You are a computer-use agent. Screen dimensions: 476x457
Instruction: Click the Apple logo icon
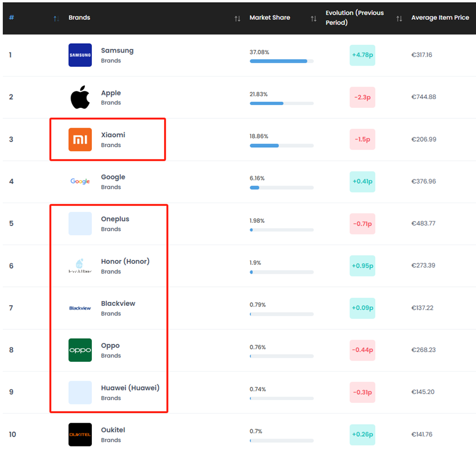pyautogui.click(x=80, y=97)
